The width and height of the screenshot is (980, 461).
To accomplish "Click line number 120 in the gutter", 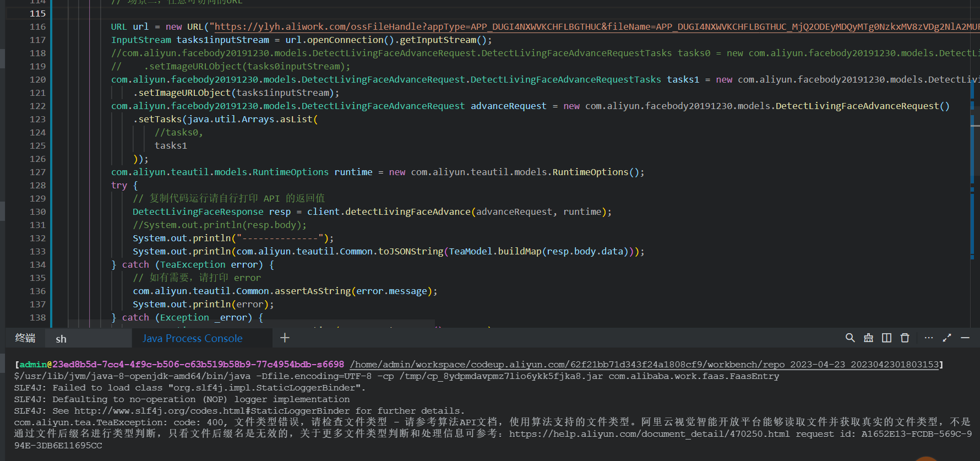I will click(x=37, y=80).
